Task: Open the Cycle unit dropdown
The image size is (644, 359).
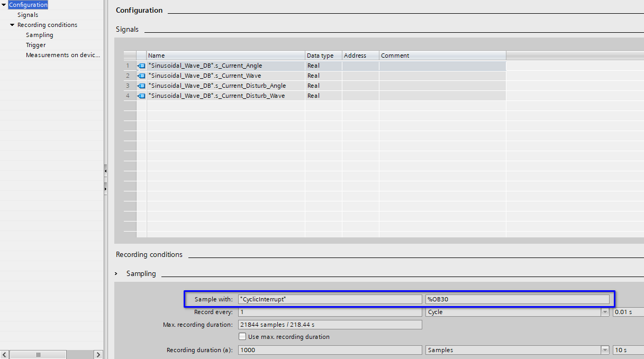Action: 605,312
